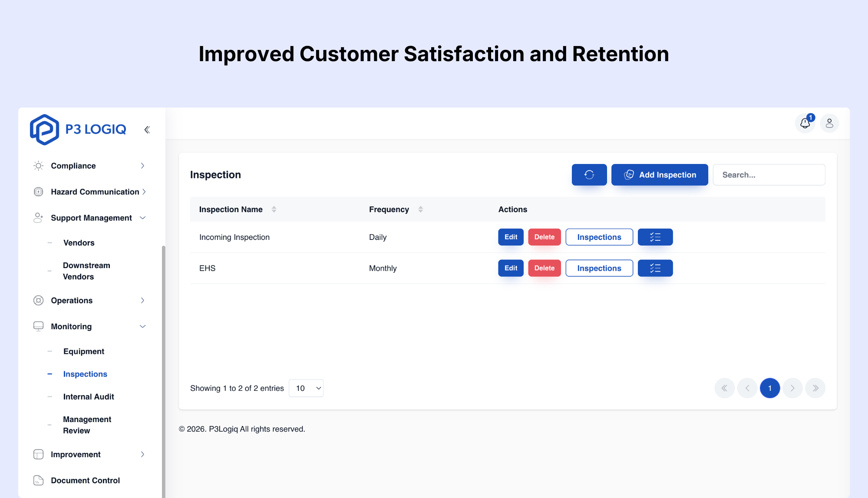Go to first page of results
This screenshot has height=498, width=868.
click(725, 388)
